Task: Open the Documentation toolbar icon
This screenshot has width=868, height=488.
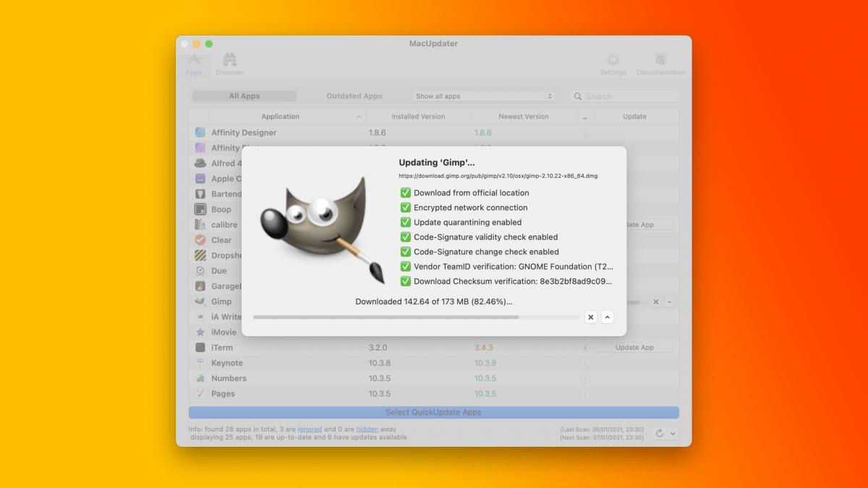Action: pos(660,61)
